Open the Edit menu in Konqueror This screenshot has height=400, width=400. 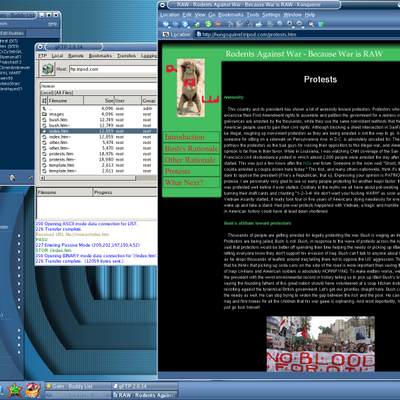tap(187, 15)
